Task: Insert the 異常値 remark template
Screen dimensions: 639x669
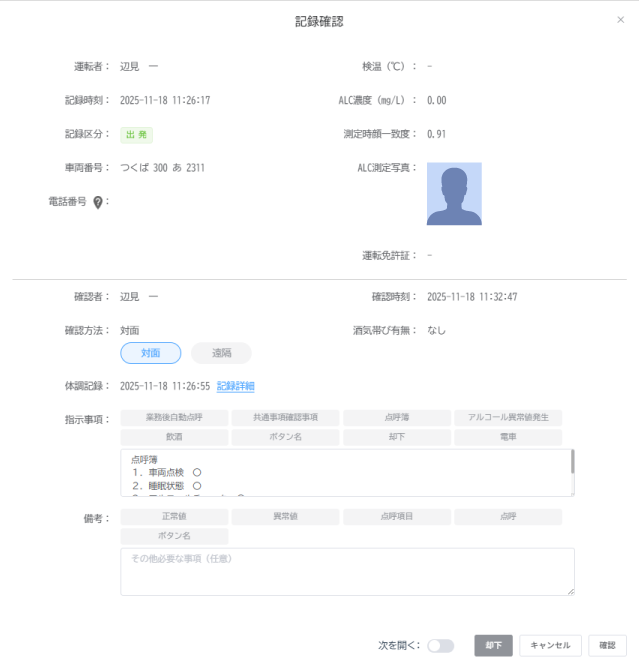Action: click(x=285, y=517)
